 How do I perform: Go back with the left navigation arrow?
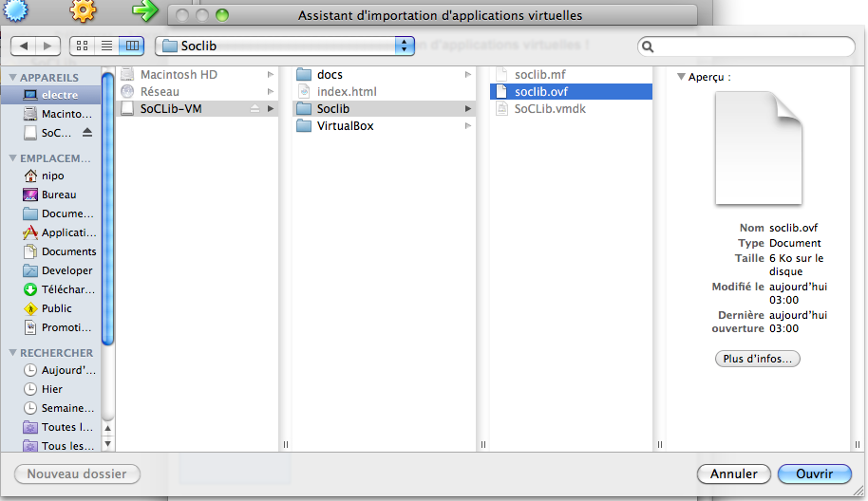(24, 46)
